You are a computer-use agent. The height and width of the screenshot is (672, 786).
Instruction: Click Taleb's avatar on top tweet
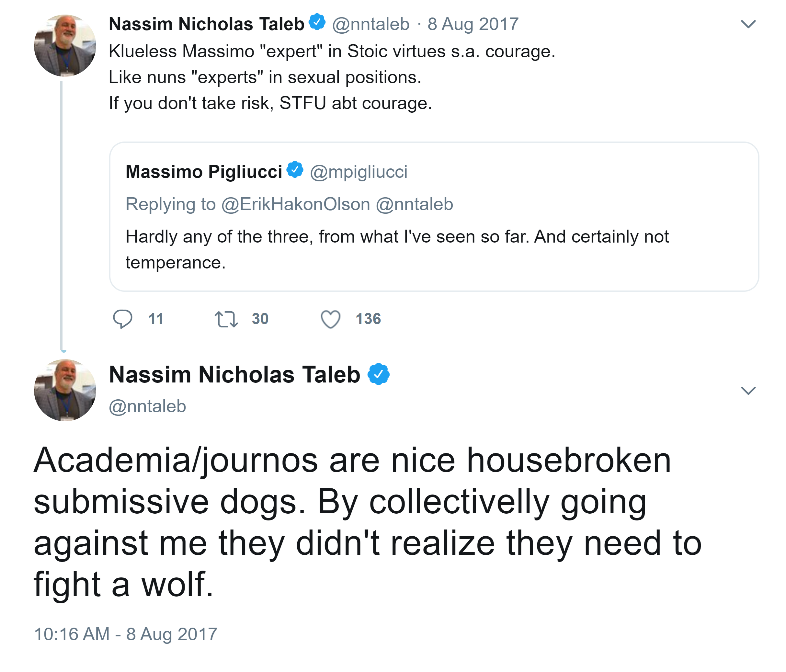click(65, 46)
